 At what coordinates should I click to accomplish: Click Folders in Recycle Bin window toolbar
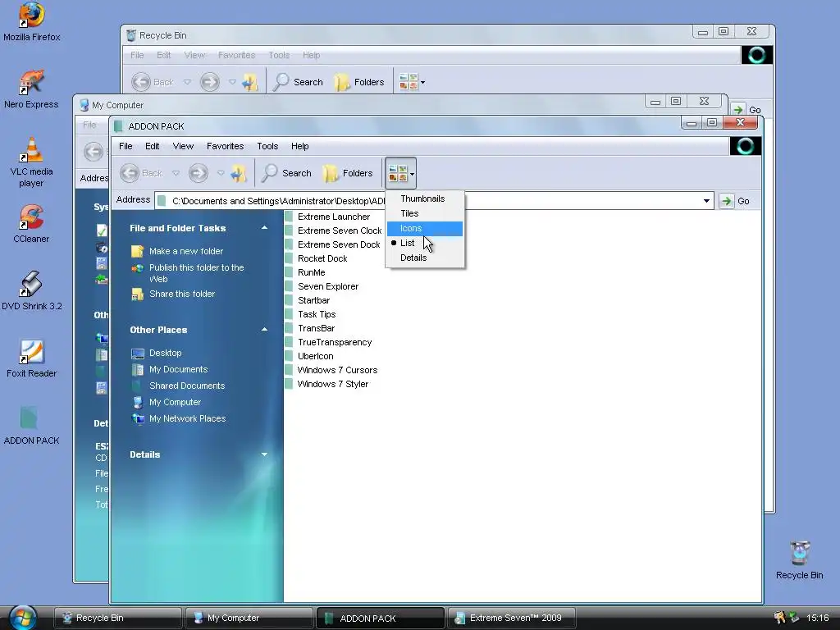click(359, 82)
